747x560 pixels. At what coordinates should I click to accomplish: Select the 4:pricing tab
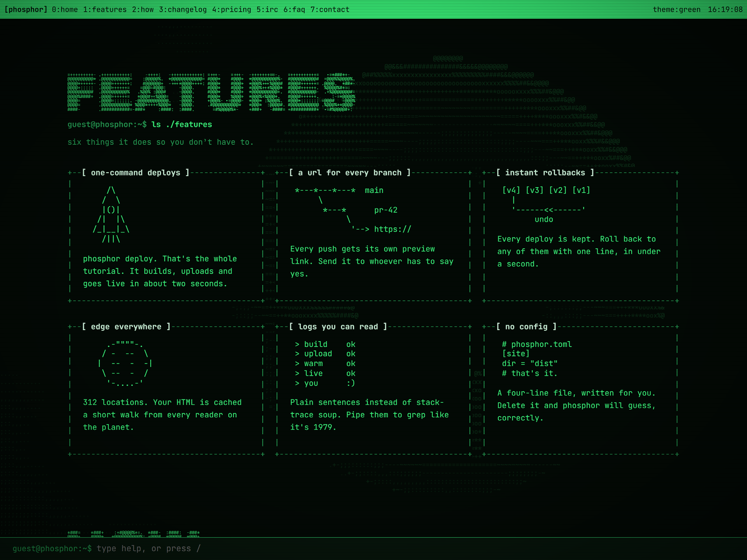tap(232, 9)
